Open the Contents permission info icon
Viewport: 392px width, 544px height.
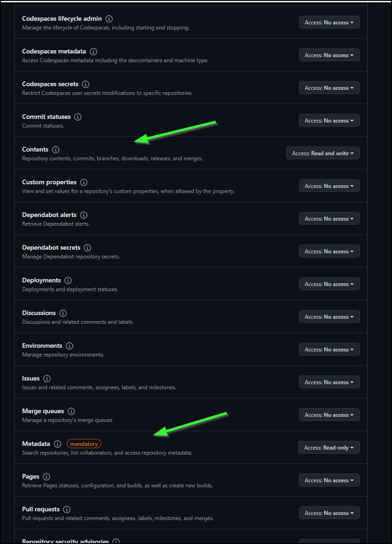click(56, 150)
